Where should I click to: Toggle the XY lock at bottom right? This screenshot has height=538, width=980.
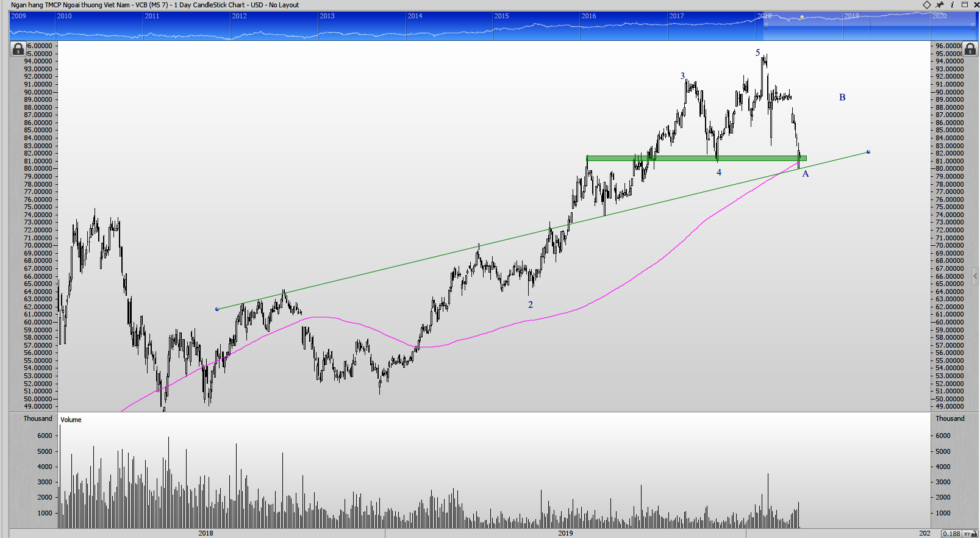click(x=970, y=534)
